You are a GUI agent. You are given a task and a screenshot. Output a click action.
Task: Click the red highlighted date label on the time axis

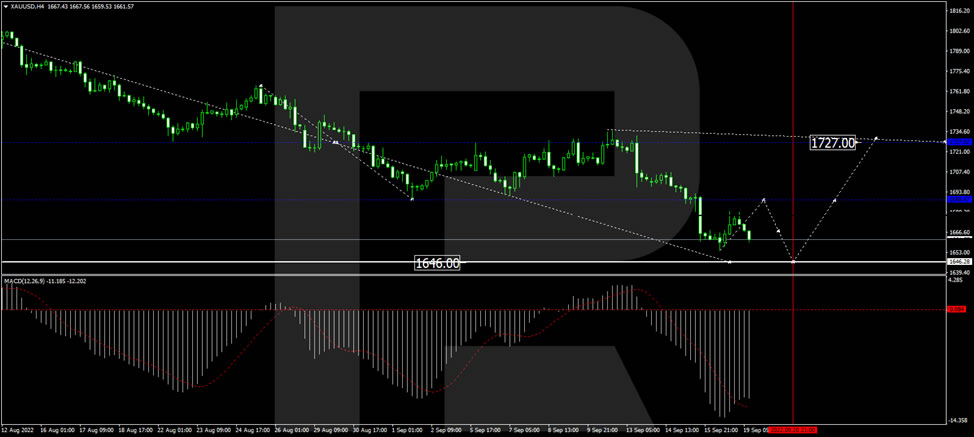coord(793,430)
